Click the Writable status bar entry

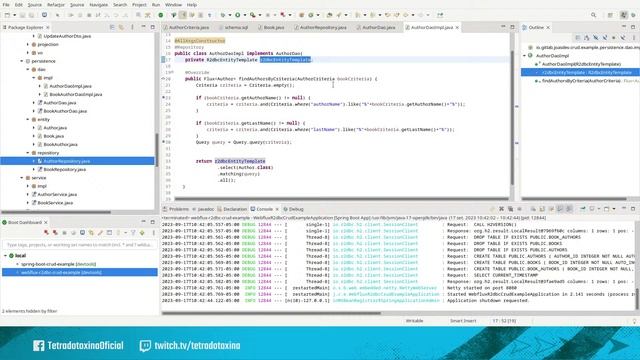(x=414, y=321)
